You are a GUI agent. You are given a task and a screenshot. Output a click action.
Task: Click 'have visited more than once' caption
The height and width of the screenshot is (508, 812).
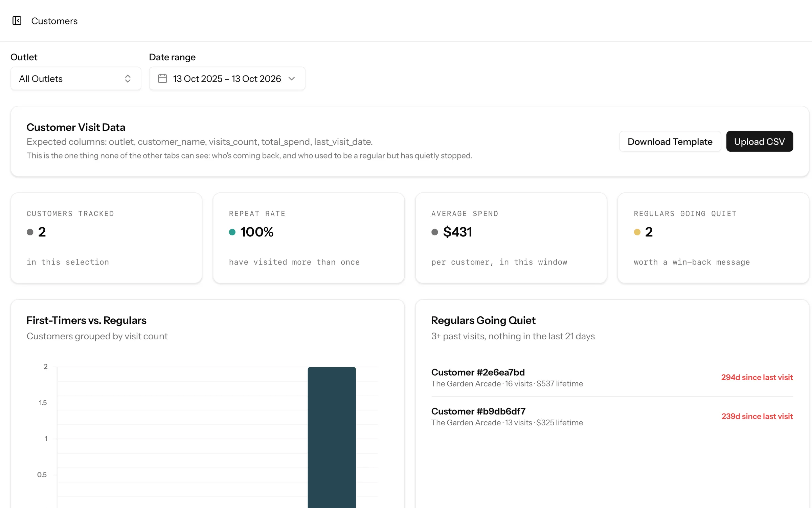click(x=294, y=262)
